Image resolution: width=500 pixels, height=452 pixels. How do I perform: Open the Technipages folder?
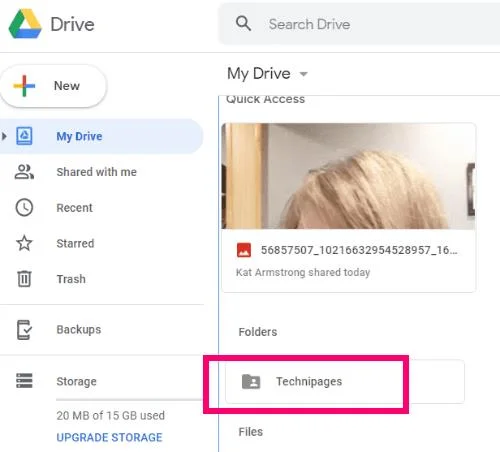coord(345,381)
